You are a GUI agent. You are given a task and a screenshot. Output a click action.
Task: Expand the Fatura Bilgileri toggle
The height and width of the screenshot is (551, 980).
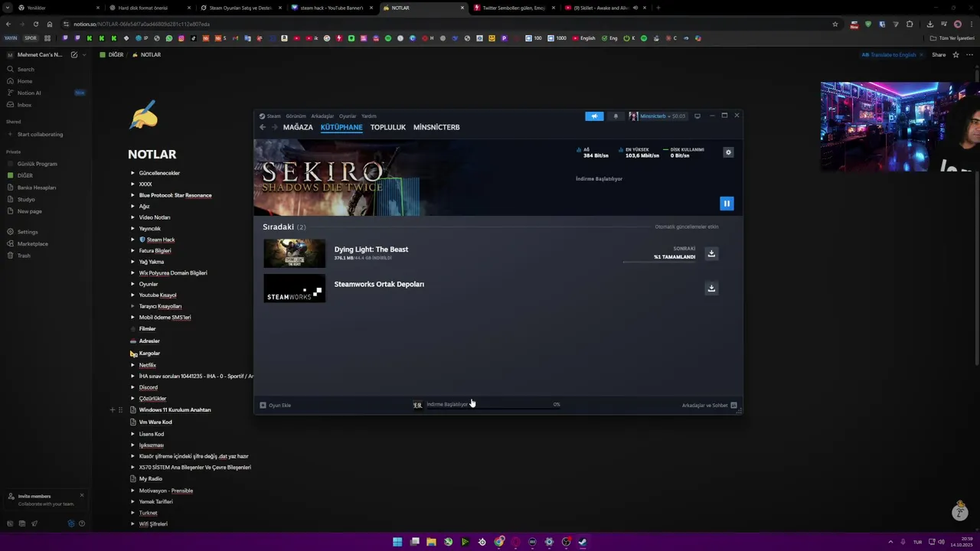pyautogui.click(x=132, y=250)
